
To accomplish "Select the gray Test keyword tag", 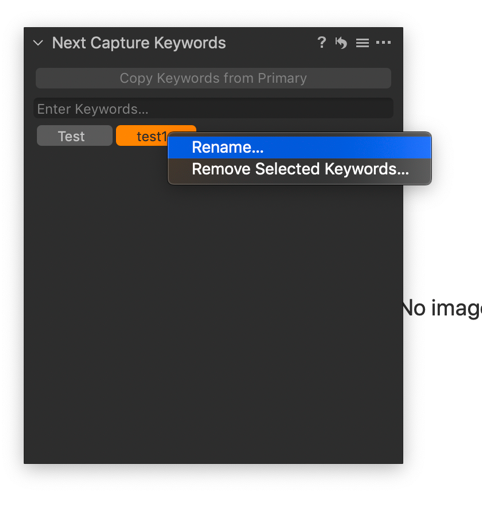I will 74,136.
